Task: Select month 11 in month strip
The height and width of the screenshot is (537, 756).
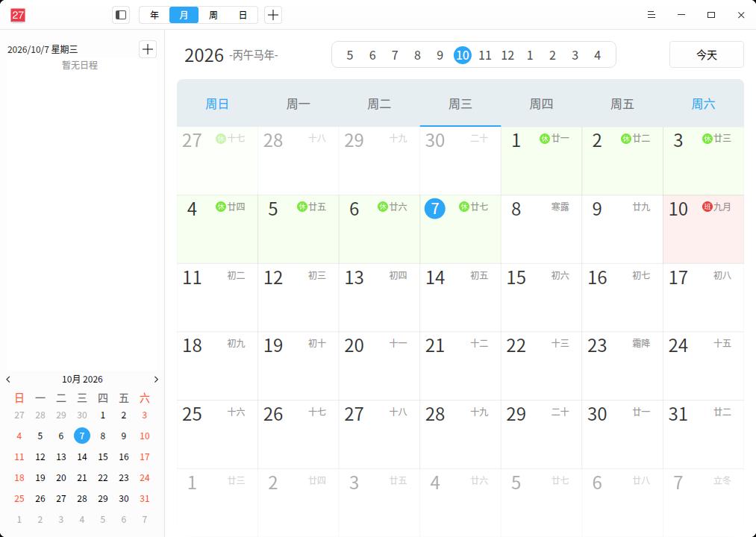Action: pyautogui.click(x=484, y=55)
